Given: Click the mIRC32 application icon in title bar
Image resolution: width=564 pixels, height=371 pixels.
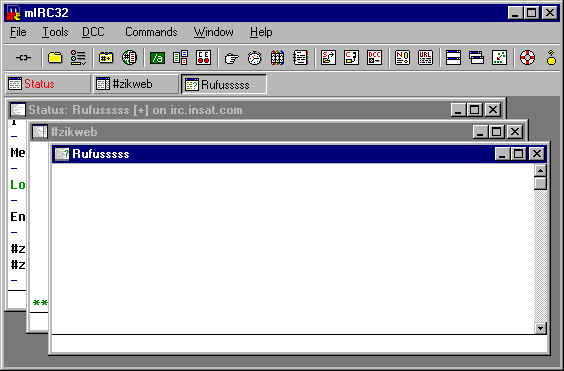Looking at the screenshot, I should click(x=13, y=13).
